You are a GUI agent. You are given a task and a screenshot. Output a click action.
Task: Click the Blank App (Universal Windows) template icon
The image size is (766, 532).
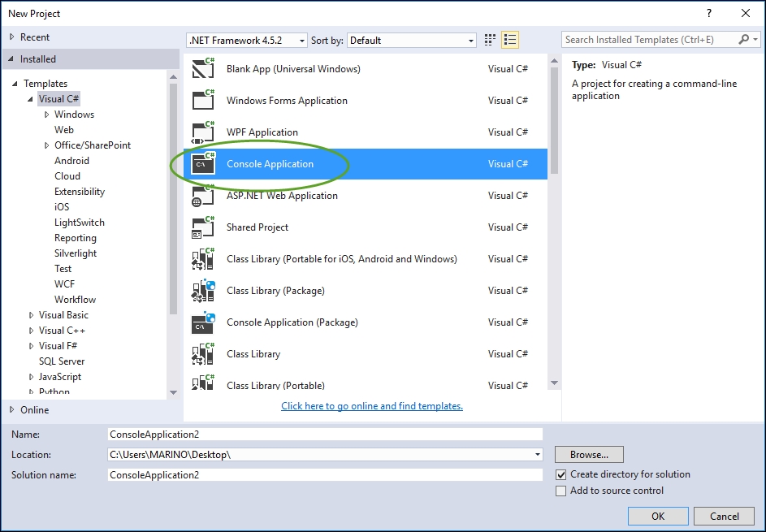[203, 68]
